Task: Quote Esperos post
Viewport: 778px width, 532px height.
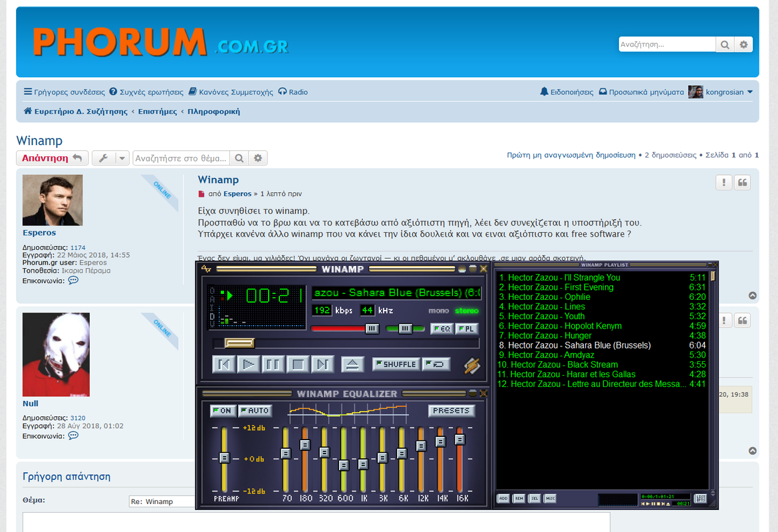Action: 742,183
